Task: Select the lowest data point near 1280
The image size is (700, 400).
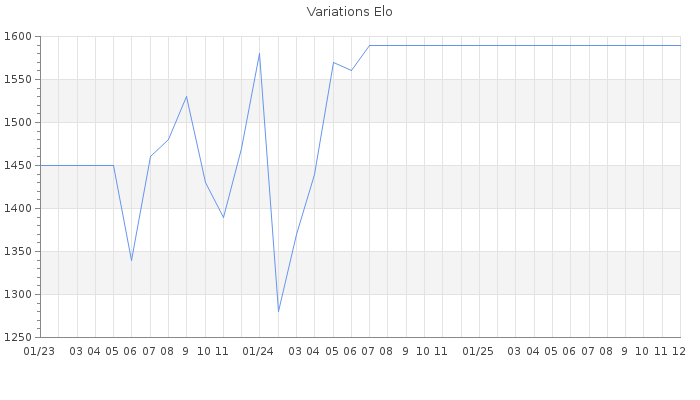Action: [278, 311]
